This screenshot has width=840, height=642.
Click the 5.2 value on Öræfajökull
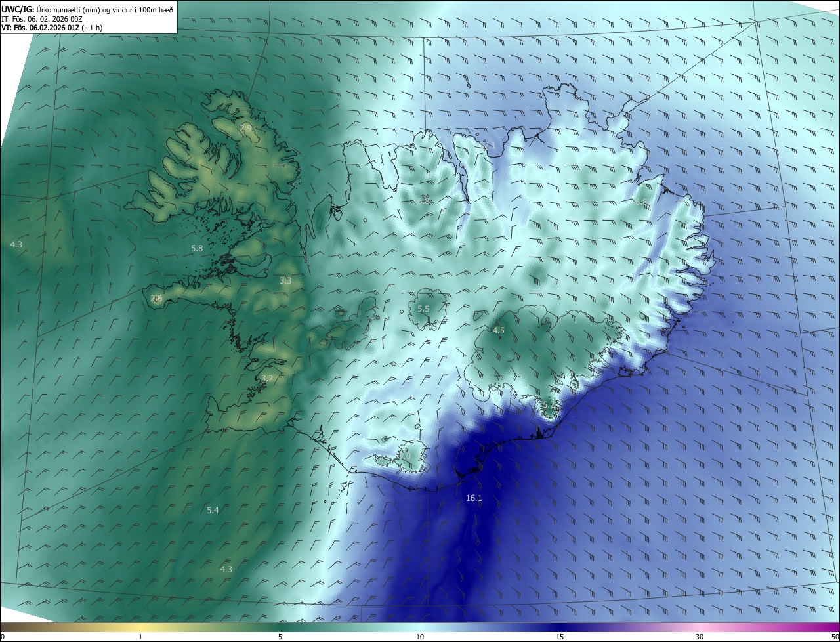(x=547, y=405)
